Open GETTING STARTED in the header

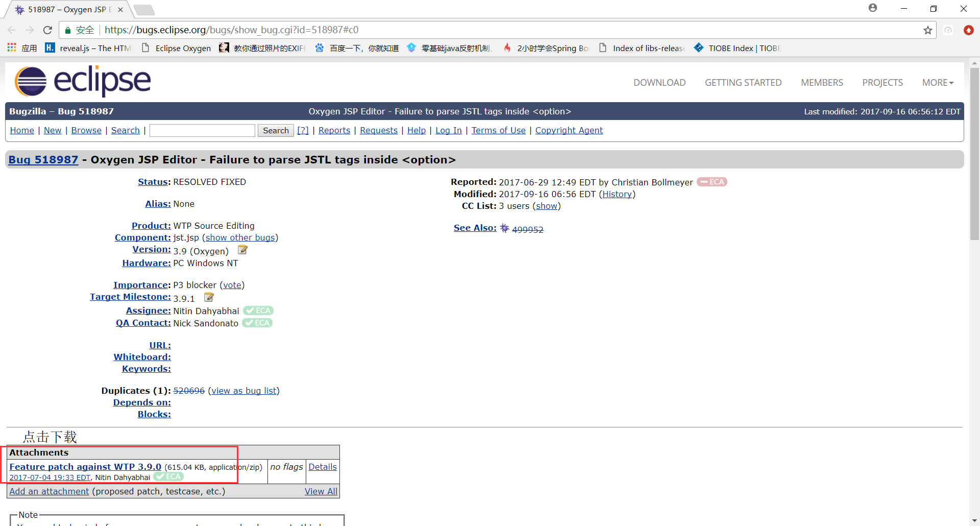point(743,83)
